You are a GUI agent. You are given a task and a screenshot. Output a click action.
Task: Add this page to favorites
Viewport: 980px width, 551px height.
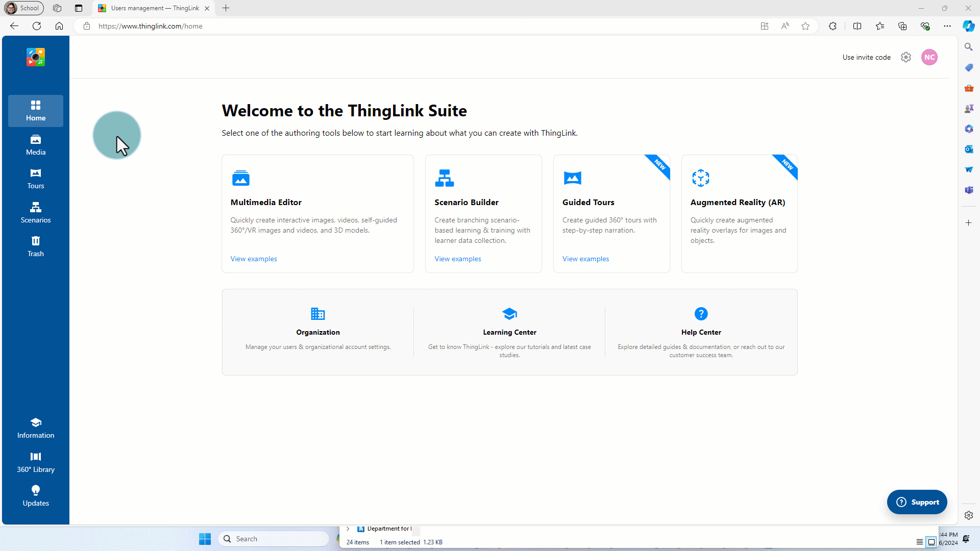[805, 26]
